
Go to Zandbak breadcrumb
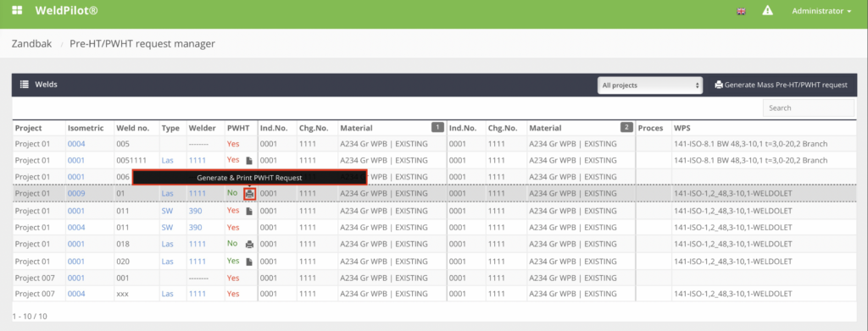click(31, 44)
